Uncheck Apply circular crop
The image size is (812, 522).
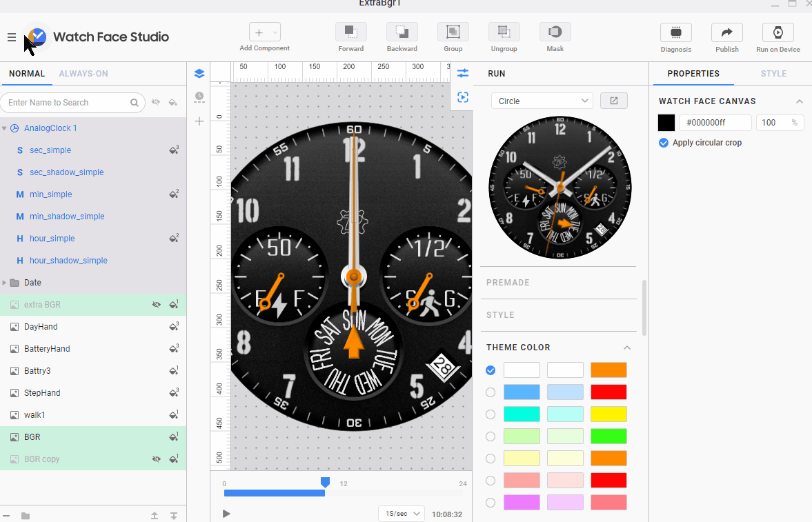coord(664,143)
